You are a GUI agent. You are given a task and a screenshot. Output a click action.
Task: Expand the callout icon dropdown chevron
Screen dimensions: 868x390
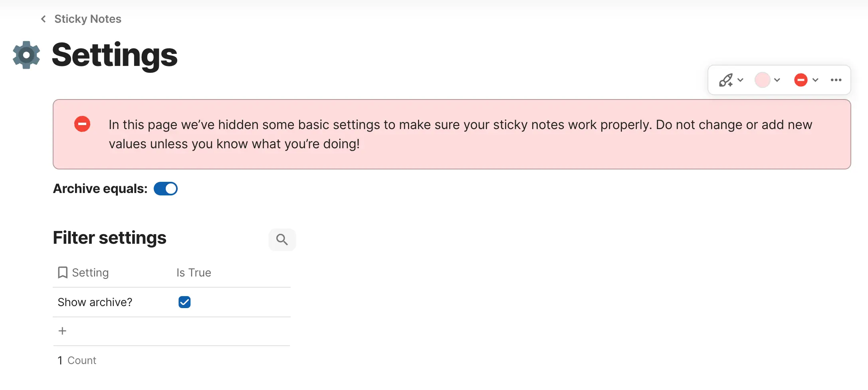click(x=815, y=80)
